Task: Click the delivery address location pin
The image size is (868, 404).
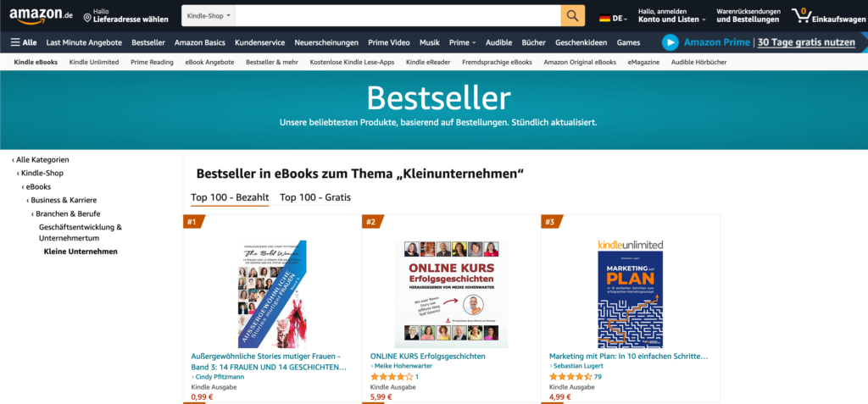Action: (x=87, y=19)
